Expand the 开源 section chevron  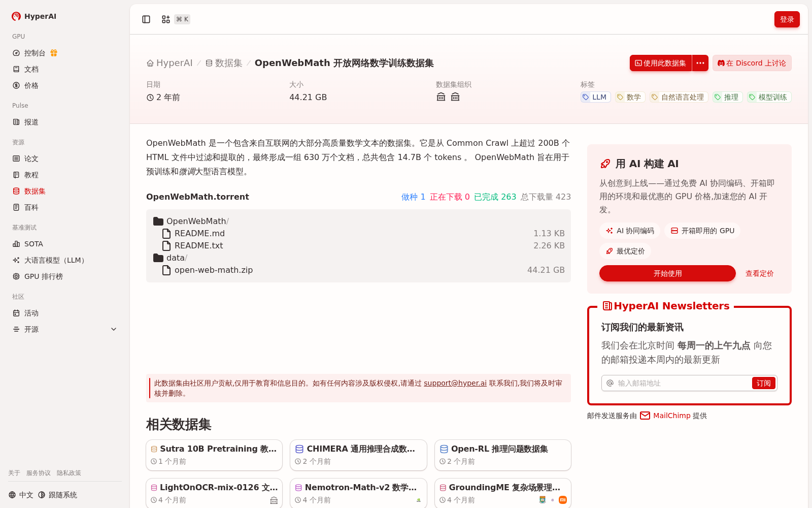tap(114, 329)
